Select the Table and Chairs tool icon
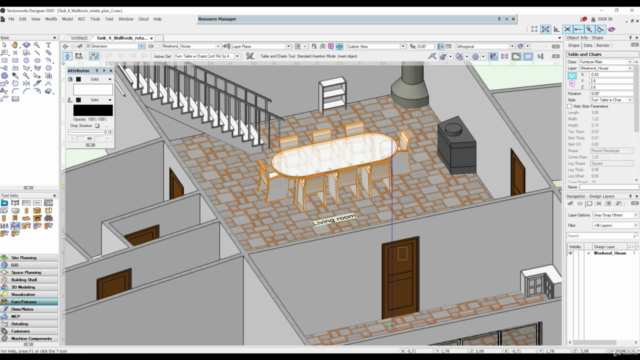 pyautogui.click(x=15, y=226)
